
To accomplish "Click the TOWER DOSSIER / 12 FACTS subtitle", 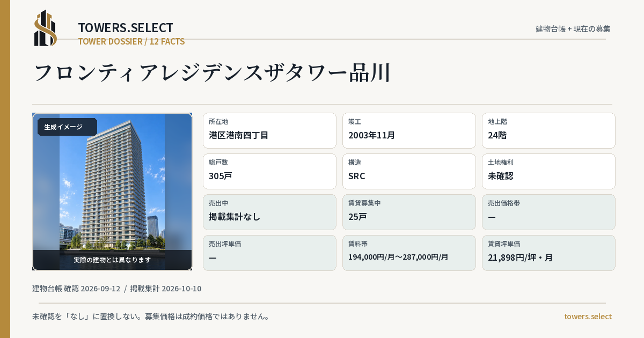I will (x=131, y=41).
